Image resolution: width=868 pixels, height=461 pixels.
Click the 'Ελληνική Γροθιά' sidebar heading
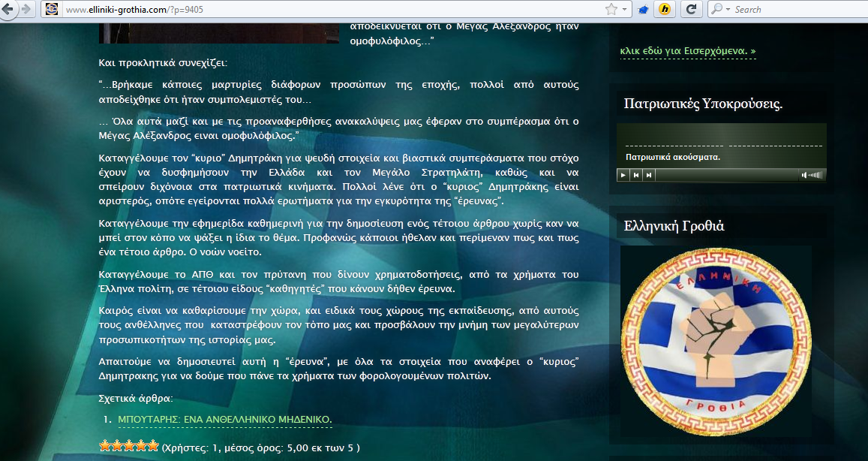tap(674, 225)
